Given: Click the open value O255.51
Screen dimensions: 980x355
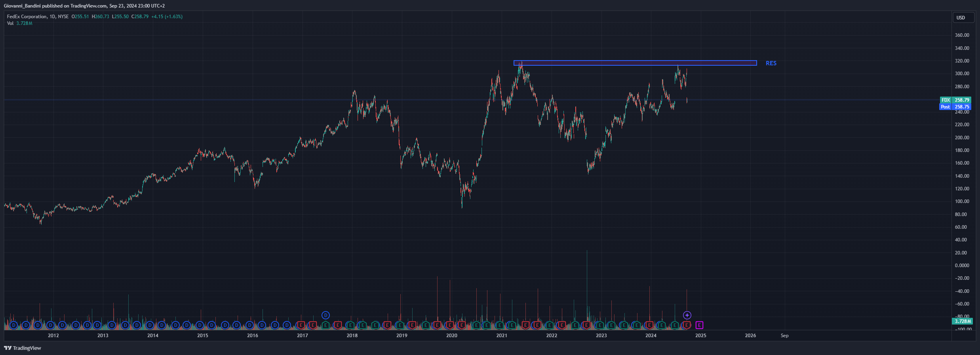Looking at the screenshot, I should [x=80, y=17].
